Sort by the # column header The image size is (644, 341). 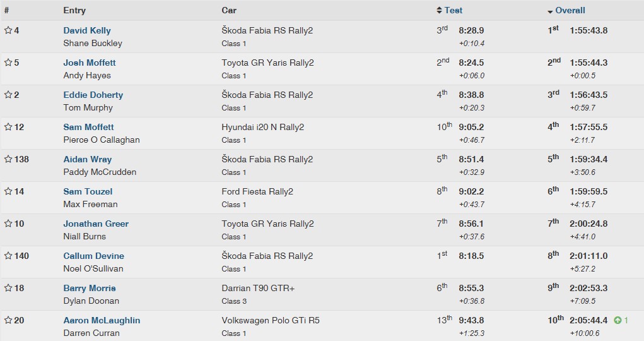pyautogui.click(x=6, y=10)
